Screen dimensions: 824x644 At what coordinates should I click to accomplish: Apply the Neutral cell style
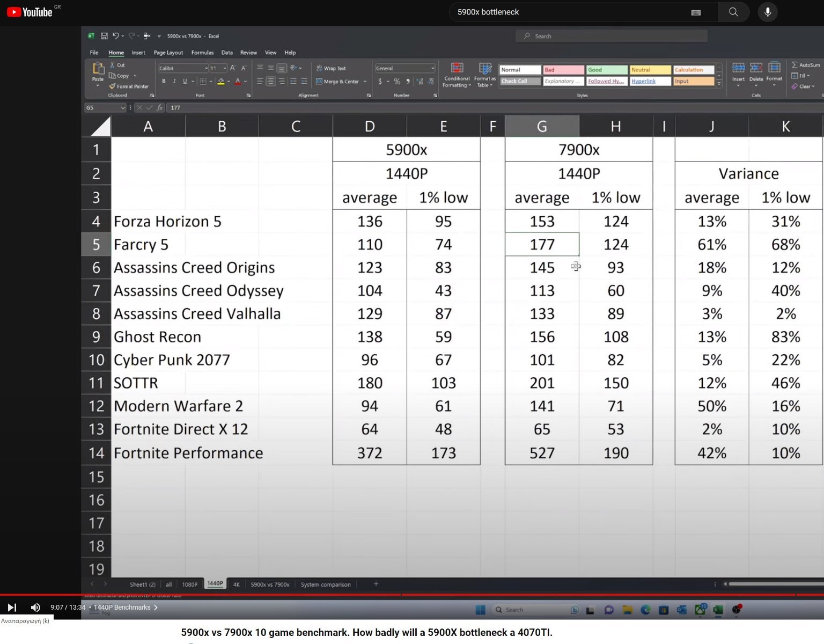point(650,70)
